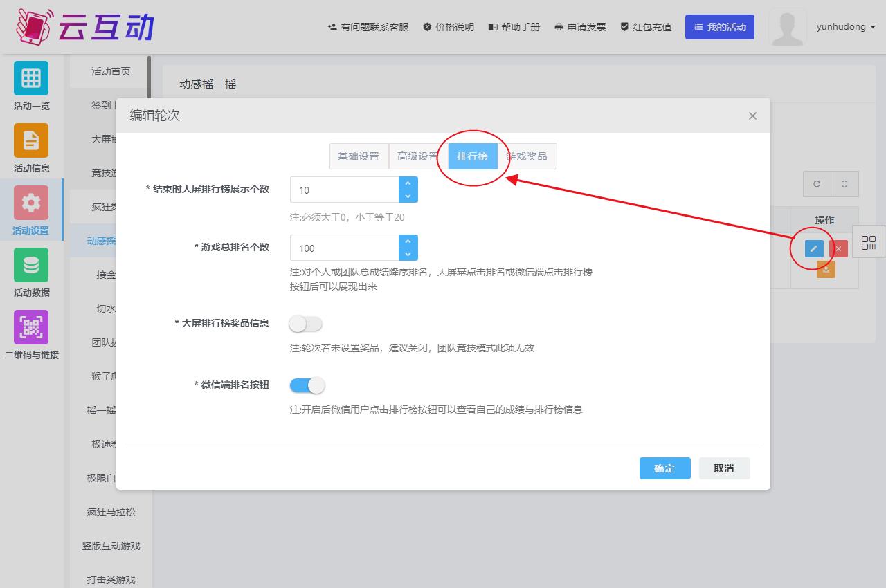This screenshot has width=886, height=588.
Task: Click 申请发票 link
Action: click(580, 27)
